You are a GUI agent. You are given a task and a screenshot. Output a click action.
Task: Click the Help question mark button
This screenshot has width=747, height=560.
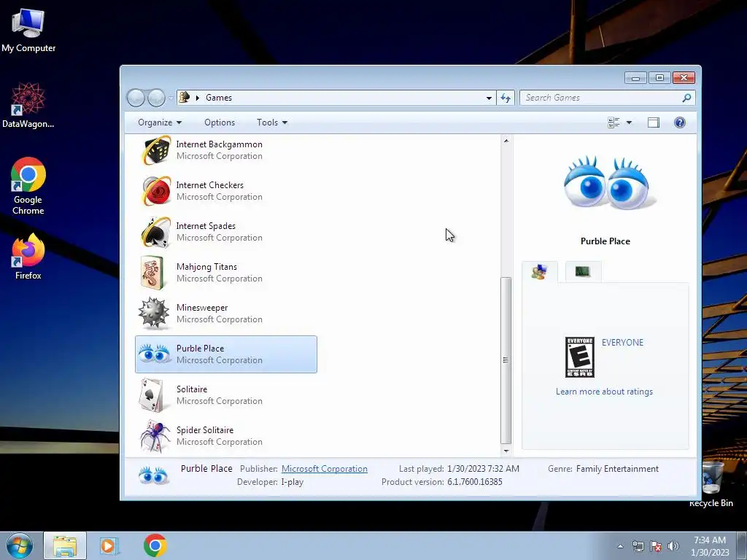(x=679, y=122)
